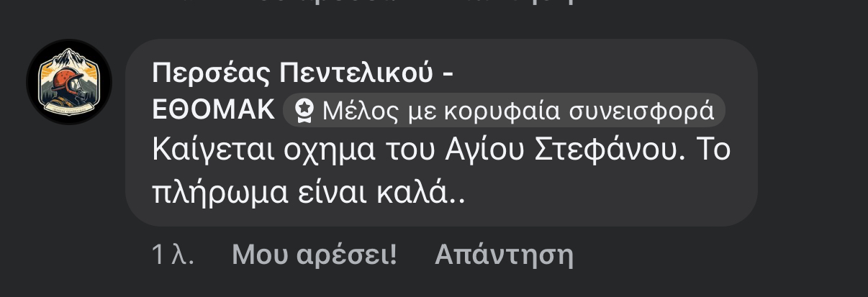The width and height of the screenshot is (868, 297).
Task: Open the Μέλος με κορυφαία συνεισφορά badge
Action: 504,110
